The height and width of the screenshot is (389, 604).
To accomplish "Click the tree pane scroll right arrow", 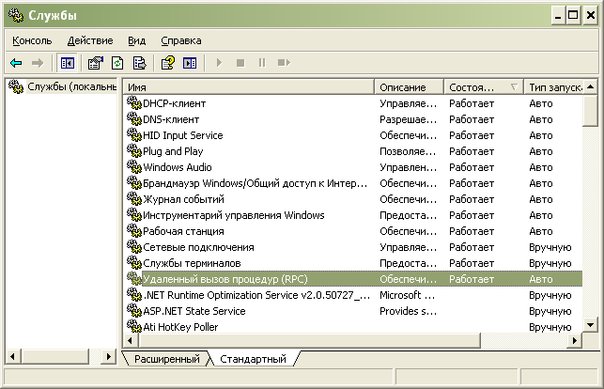I will point(109,356).
